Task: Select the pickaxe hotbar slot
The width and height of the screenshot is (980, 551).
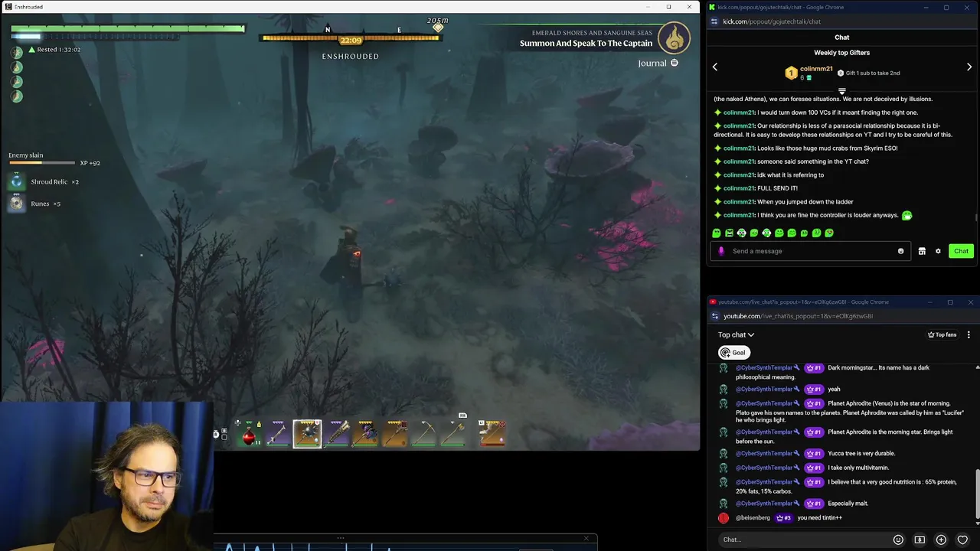Action: pos(423,434)
